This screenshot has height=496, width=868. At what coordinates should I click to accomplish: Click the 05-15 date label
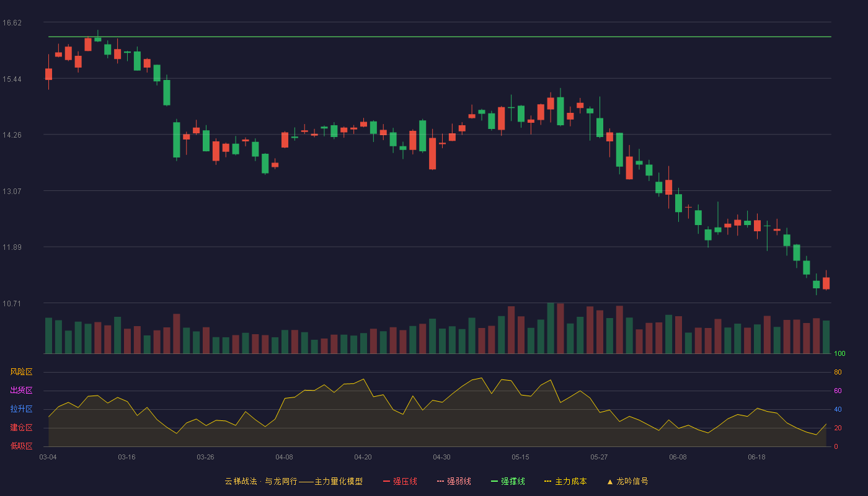tap(520, 457)
